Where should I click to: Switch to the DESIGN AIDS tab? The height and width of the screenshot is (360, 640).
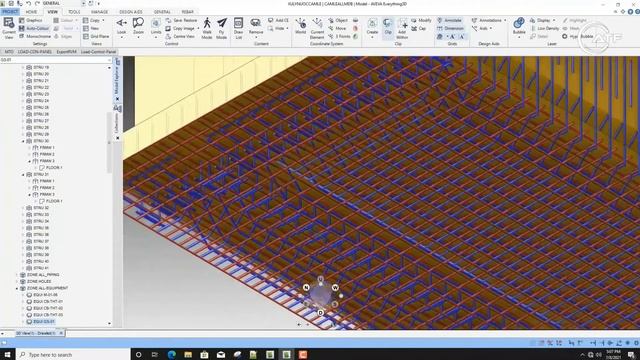(x=131, y=12)
